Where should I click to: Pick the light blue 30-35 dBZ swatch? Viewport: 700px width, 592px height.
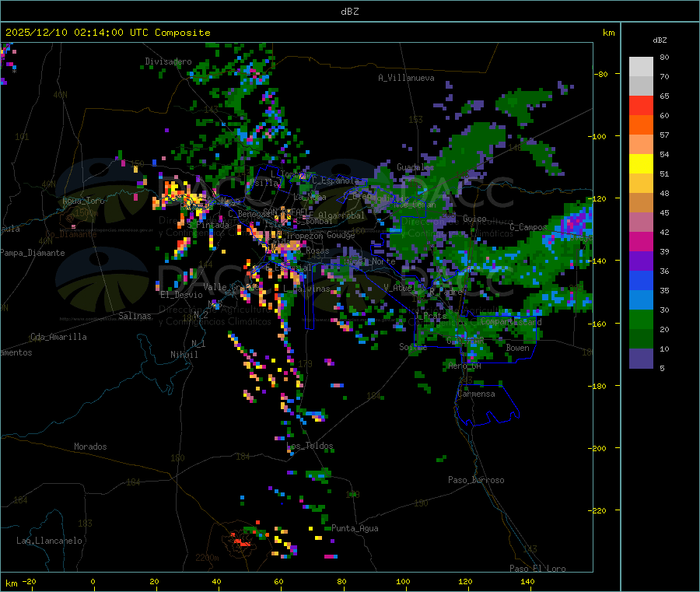[x=641, y=300]
